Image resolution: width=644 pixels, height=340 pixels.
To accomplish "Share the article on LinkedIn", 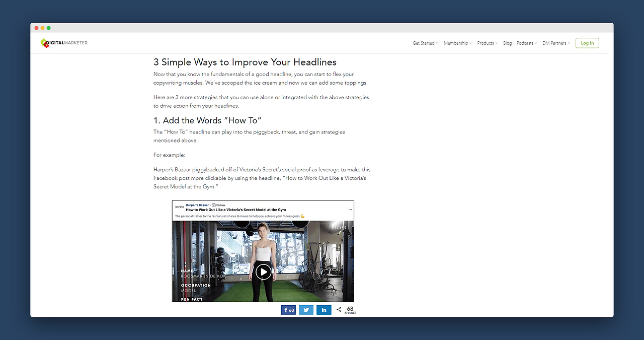I will [324, 310].
